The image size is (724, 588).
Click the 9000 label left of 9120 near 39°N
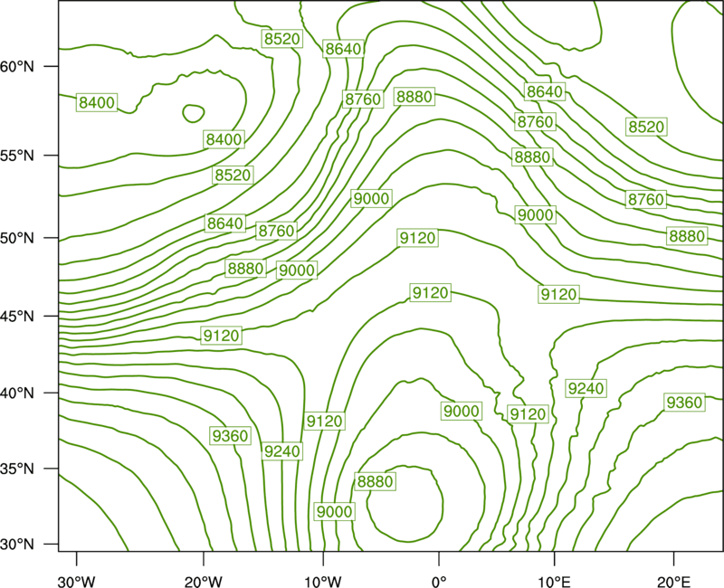click(x=462, y=411)
